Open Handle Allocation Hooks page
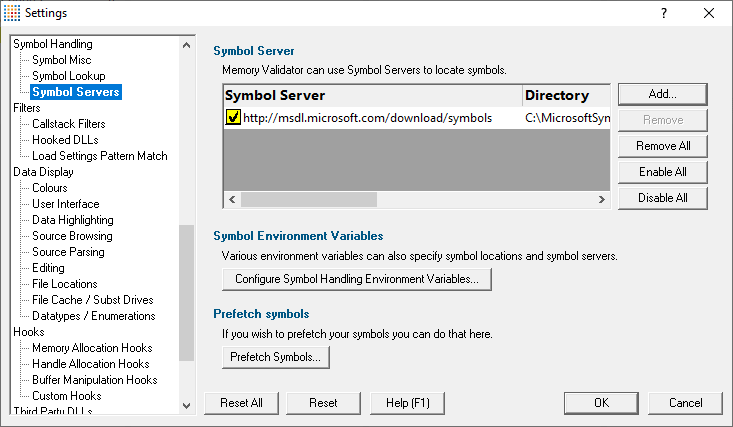Screen dimensions: 733x427 click(91, 364)
